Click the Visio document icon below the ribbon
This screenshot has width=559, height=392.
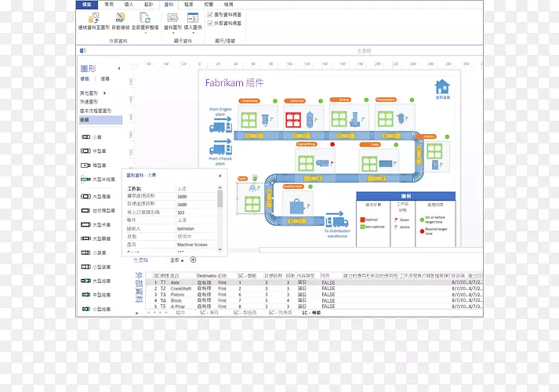[82, 51]
